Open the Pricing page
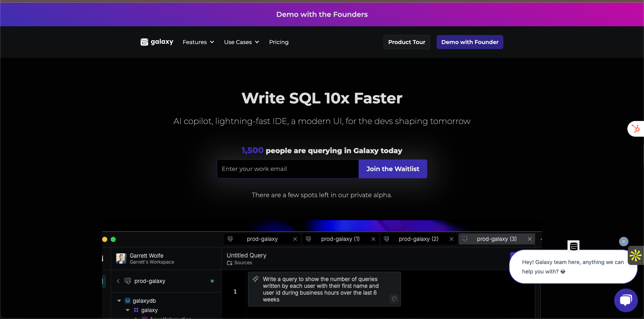The height and width of the screenshot is (319, 644). 278,42
